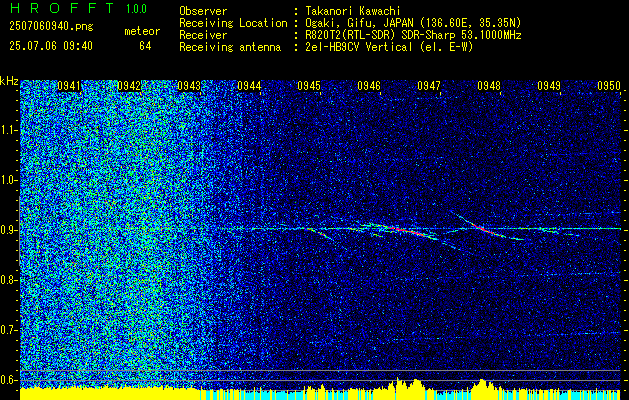Click the 0.7 kHz frequency label
This screenshot has width=629, height=400.
pos(8,330)
